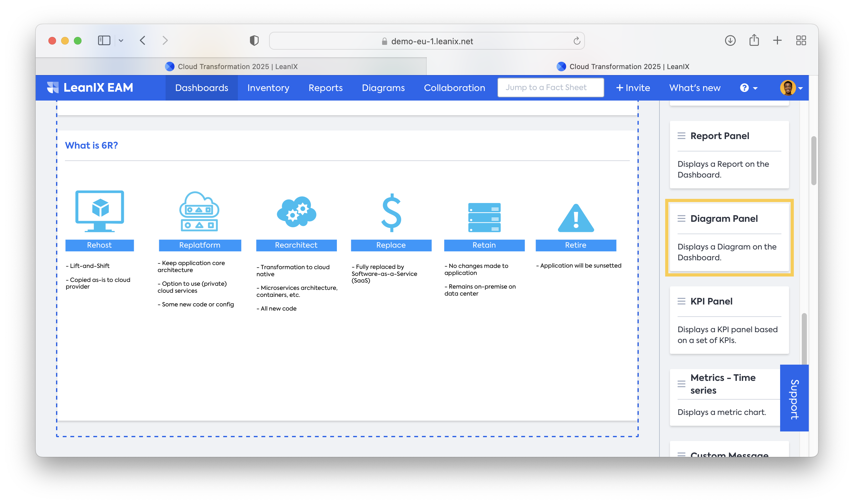Click the page vertical scrollbar thumb
This screenshot has width=854, height=504.
(813, 160)
